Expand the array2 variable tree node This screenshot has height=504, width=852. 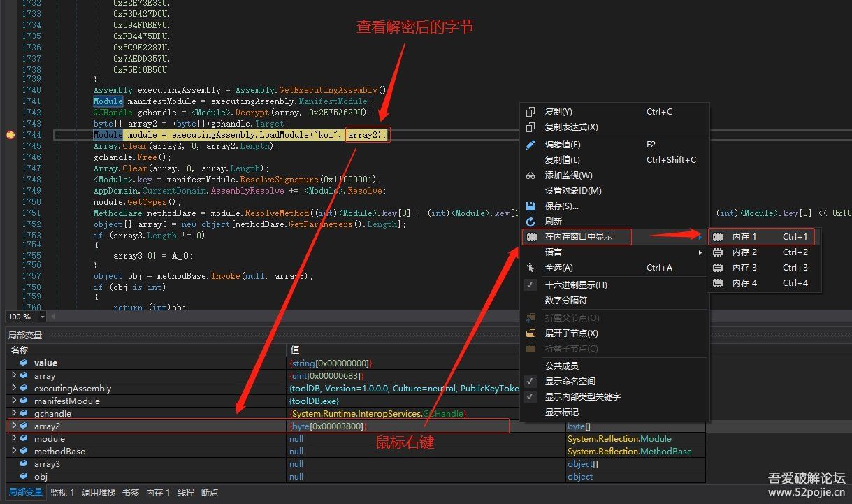14,426
